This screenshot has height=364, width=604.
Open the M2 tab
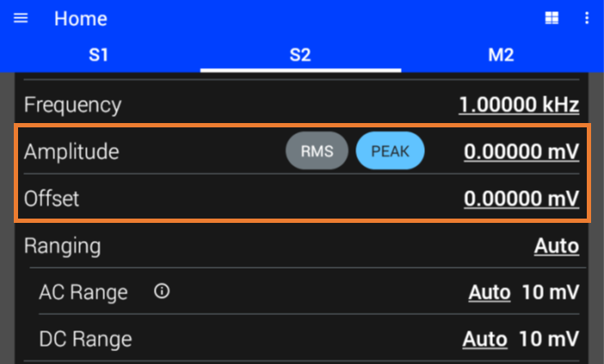pyautogui.click(x=501, y=55)
